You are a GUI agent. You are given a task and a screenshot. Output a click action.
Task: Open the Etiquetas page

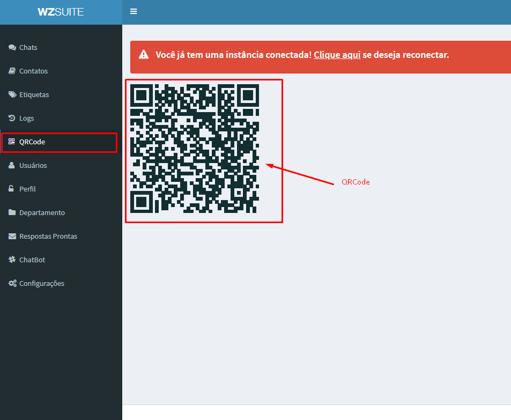(61, 94)
